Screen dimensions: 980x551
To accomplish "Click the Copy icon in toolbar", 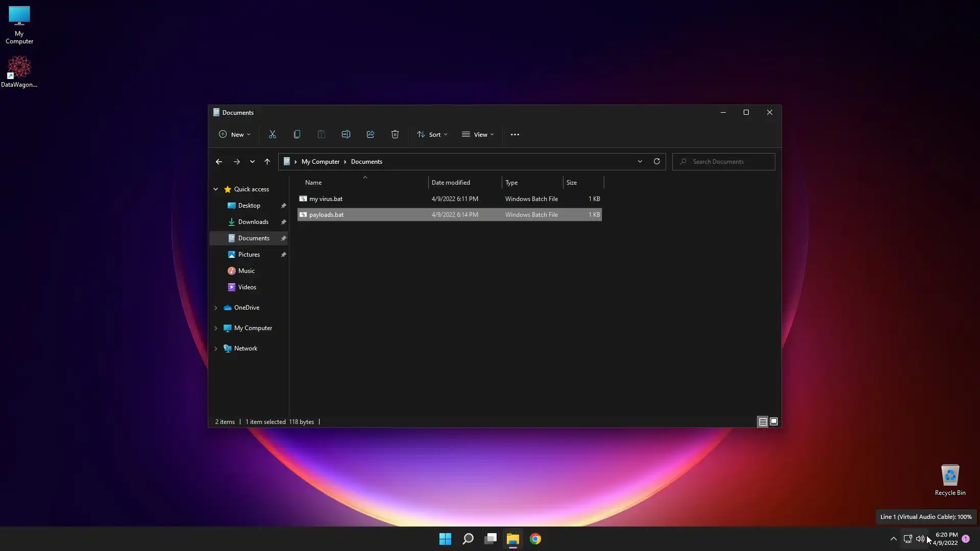I will point(297,134).
